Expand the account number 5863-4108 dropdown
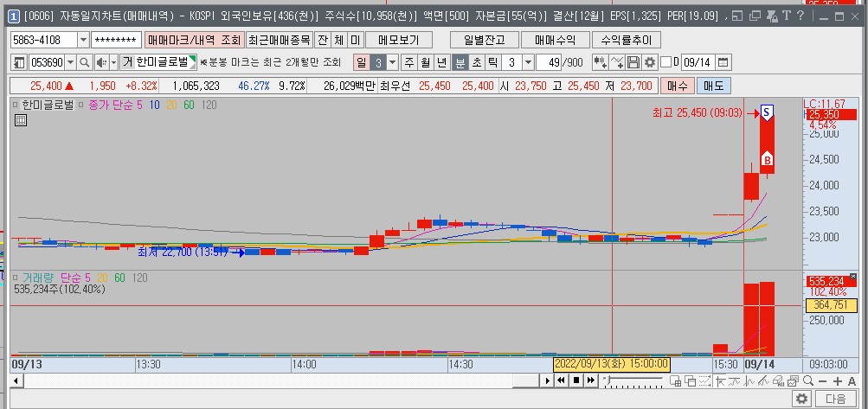 (x=83, y=40)
